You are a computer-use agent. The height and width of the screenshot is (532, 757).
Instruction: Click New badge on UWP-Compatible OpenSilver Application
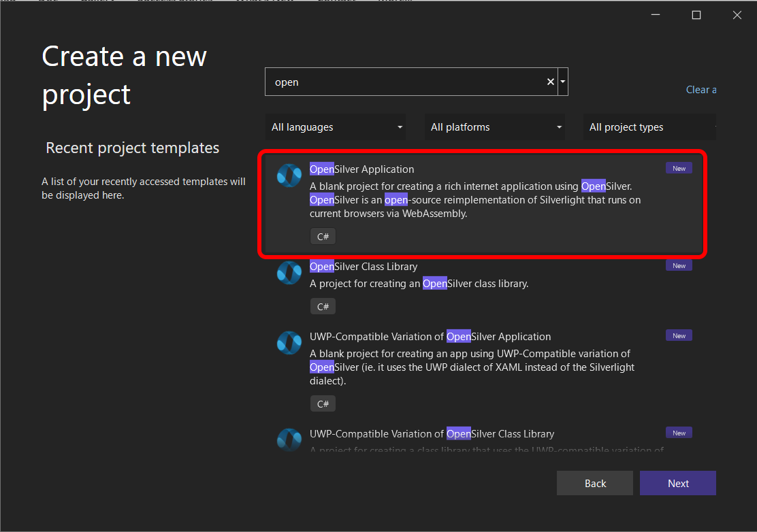(679, 335)
